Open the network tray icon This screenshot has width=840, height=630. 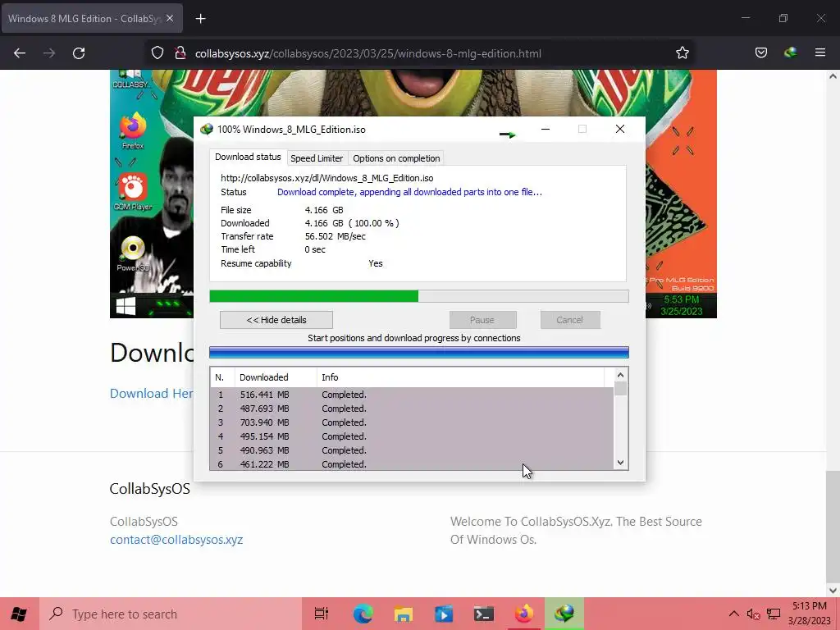coord(774,614)
